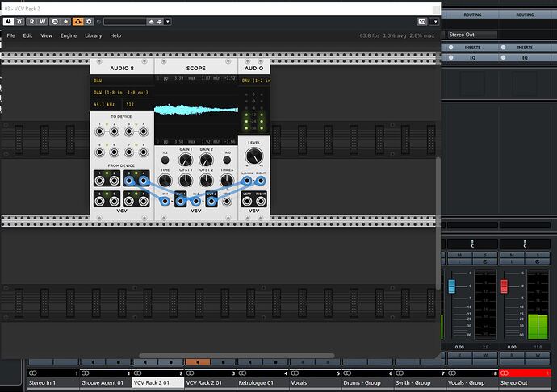This screenshot has height=392, width=557.
Task: Click the TO DEVICE input jack 5
Action: [100, 152]
